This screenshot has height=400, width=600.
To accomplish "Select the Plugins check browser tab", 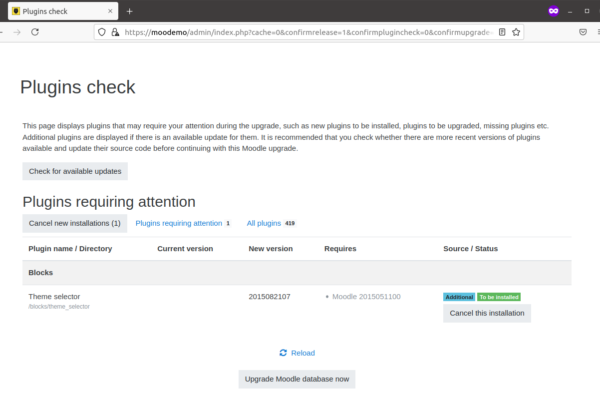I will tap(63, 11).
